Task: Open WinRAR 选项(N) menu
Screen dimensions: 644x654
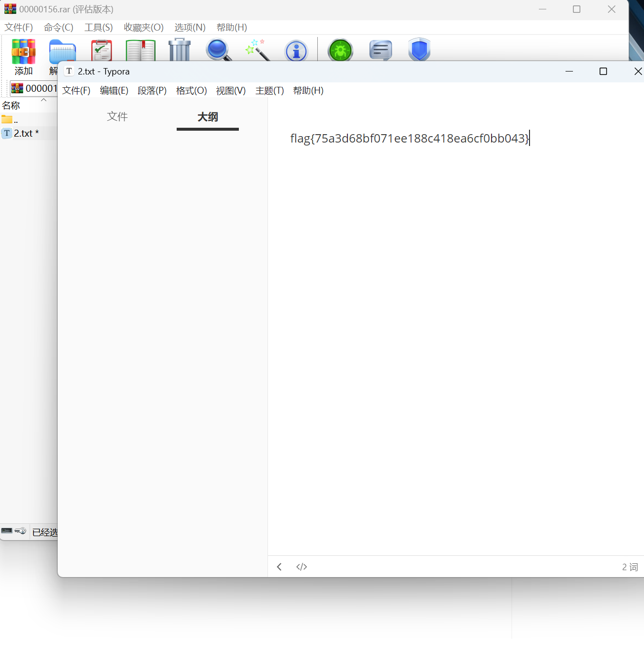Action: (190, 28)
